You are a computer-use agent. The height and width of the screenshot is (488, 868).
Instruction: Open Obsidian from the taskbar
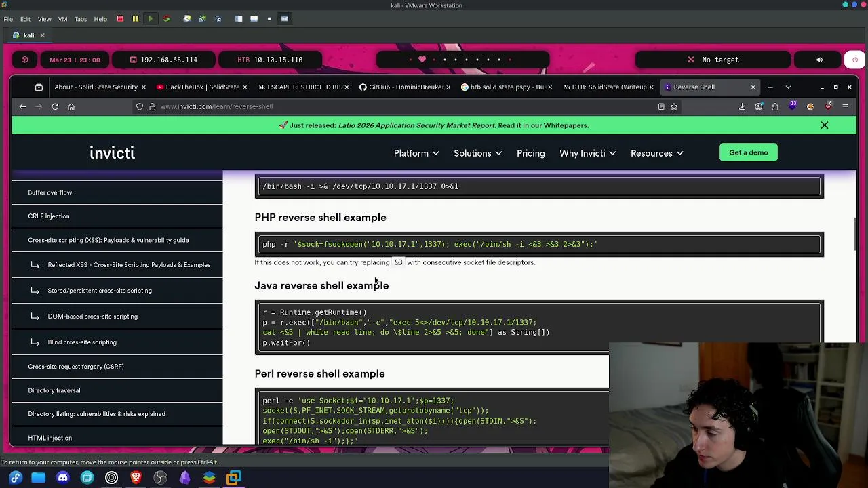coord(184,478)
